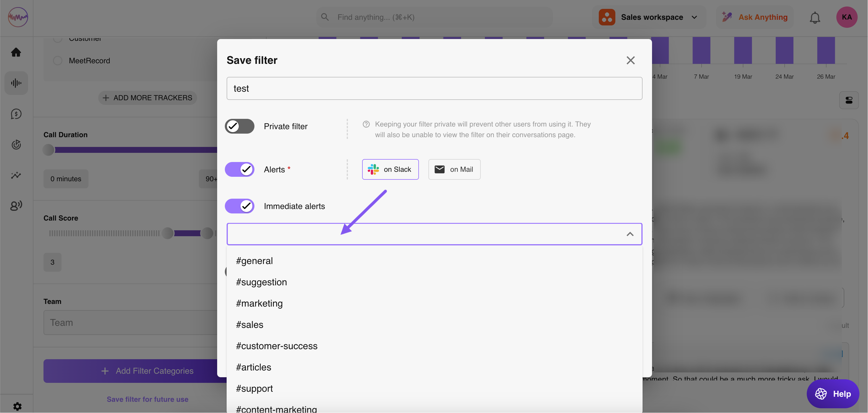
Task: Open settings gear in sidebar
Action: (x=17, y=406)
